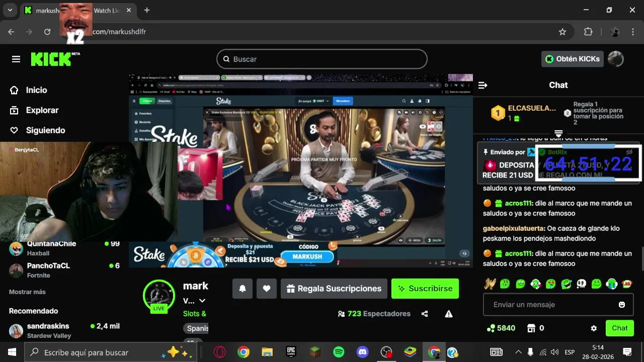Open sandraskins recommended channel

click(64, 330)
